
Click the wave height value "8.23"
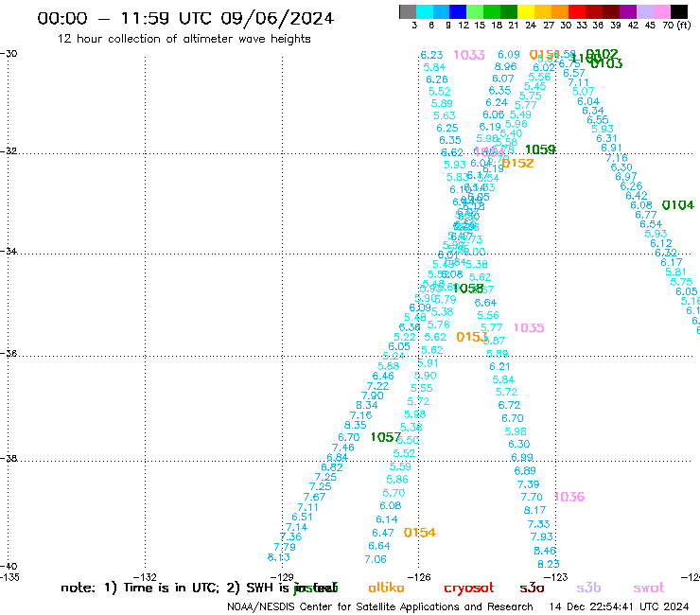[x=549, y=564]
